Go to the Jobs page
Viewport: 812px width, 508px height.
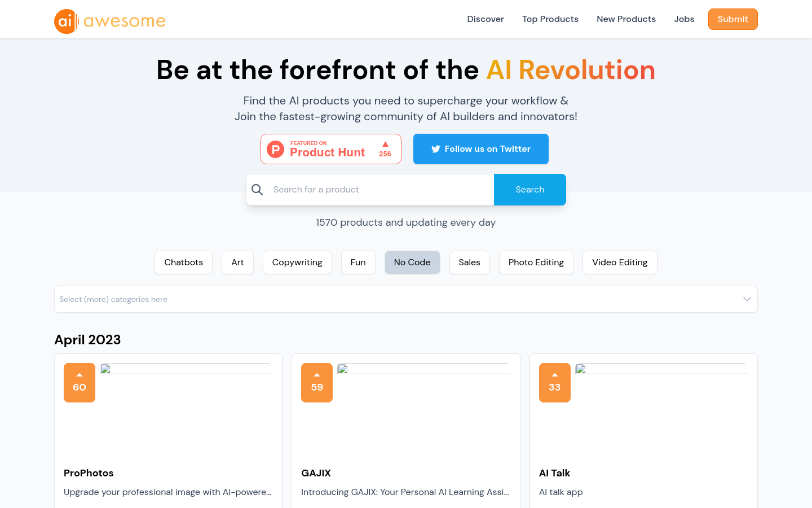[x=684, y=19]
